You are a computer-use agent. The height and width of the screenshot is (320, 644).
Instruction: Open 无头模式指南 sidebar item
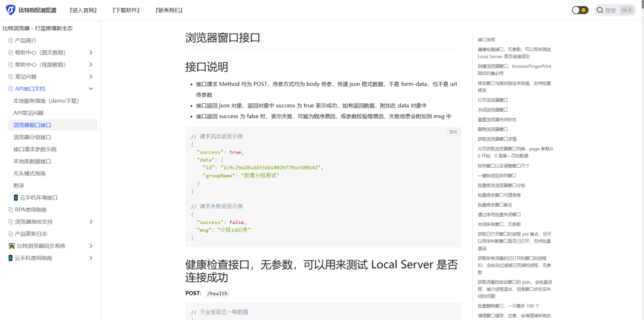click(29, 174)
